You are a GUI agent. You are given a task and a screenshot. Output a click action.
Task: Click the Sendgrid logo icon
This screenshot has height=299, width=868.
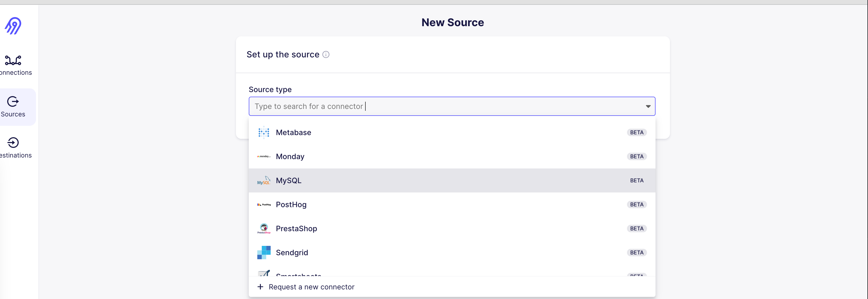[x=263, y=253]
